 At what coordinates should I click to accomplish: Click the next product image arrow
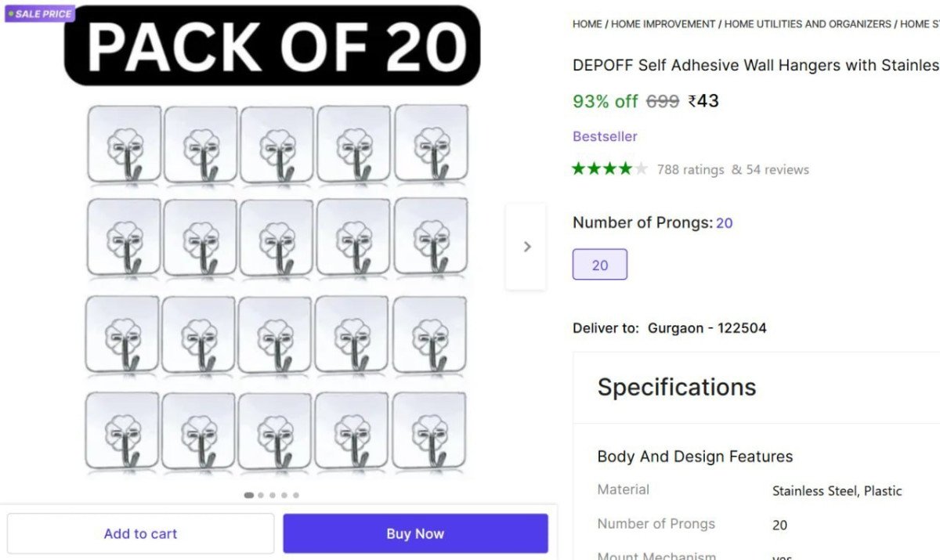point(526,247)
